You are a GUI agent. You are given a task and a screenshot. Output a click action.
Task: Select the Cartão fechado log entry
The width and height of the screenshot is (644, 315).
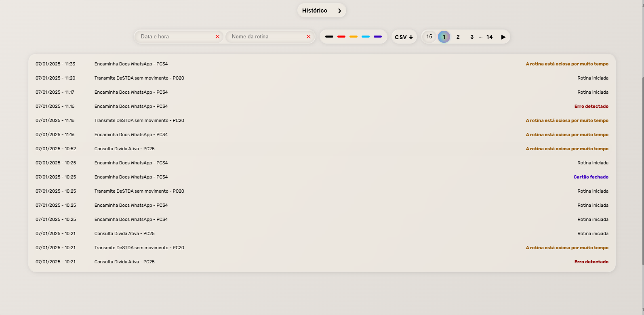tap(591, 177)
